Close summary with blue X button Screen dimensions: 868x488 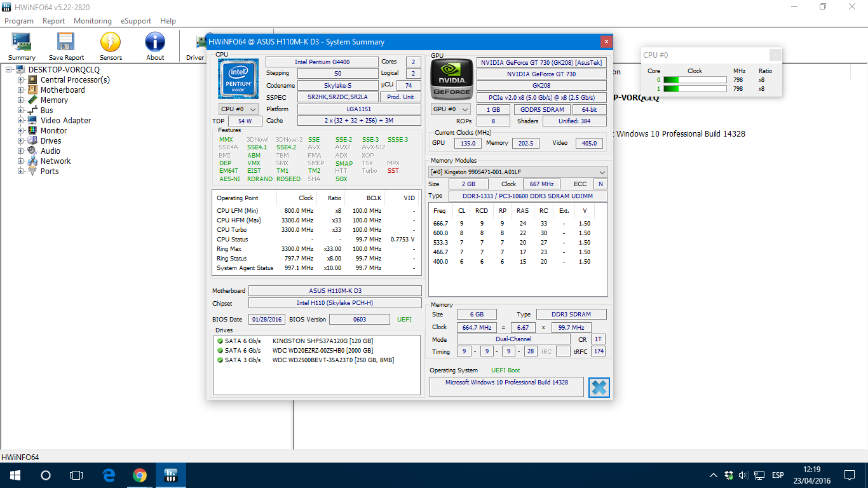(x=599, y=387)
